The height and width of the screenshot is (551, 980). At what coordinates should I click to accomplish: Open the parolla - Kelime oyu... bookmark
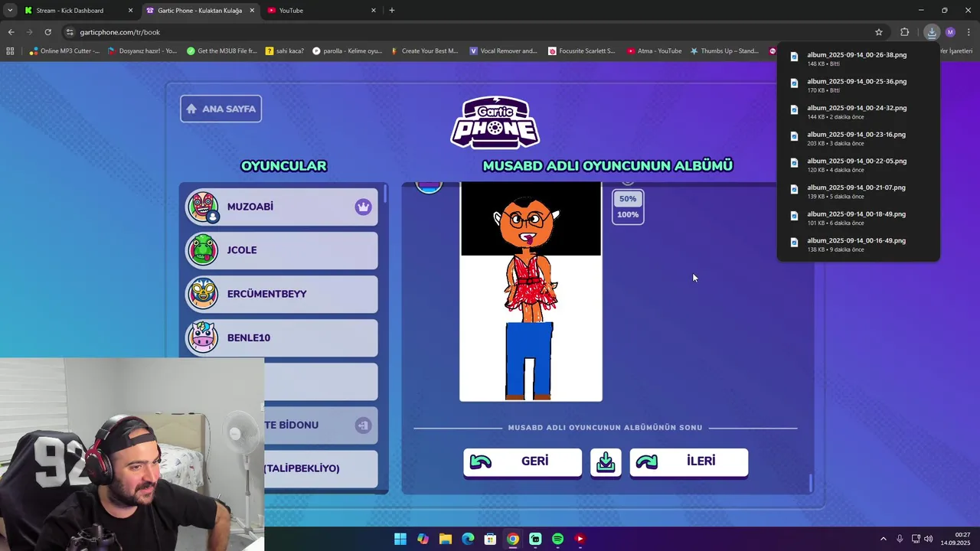point(347,51)
